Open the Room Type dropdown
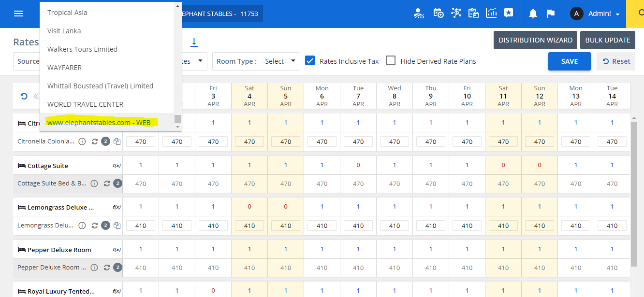The image size is (644, 297). pos(256,61)
